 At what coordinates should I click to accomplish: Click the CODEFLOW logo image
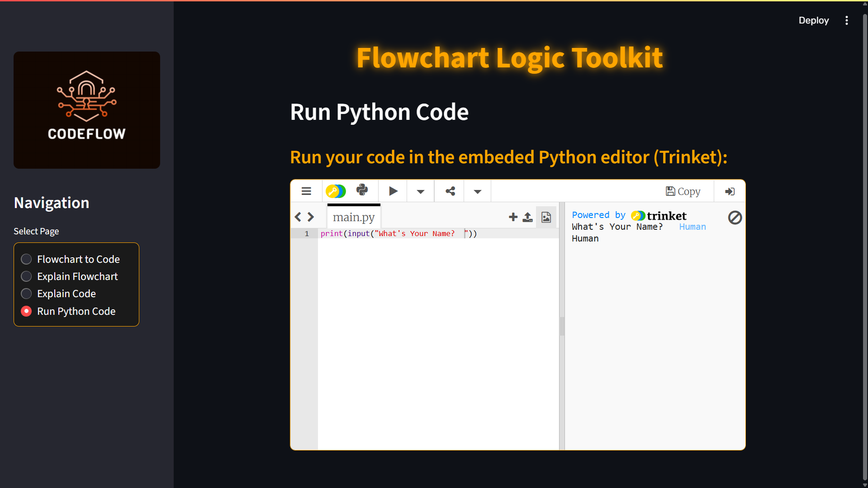[x=87, y=110]
